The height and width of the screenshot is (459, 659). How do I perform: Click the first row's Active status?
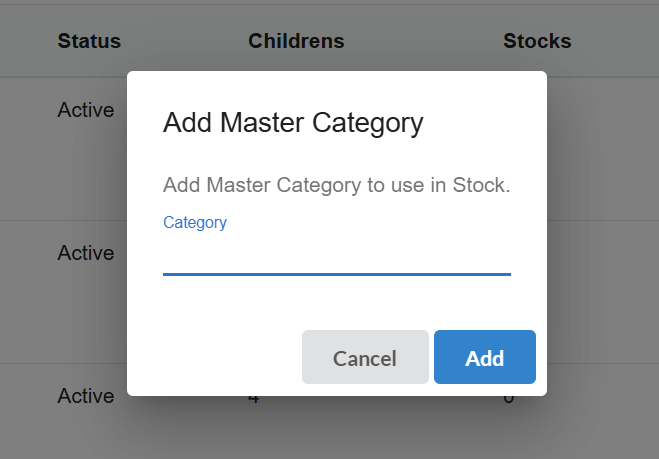86,110
